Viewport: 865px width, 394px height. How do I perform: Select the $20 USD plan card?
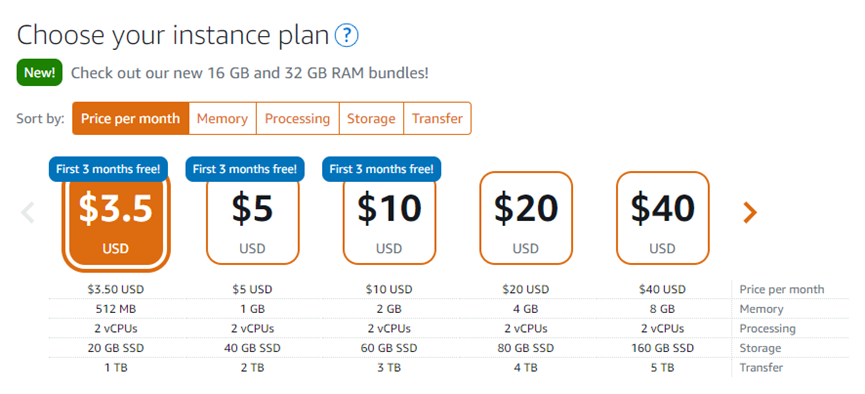[x=526, y=218]
